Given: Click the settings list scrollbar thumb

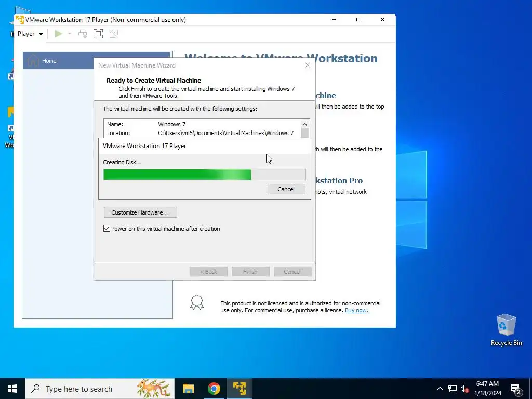Looking at the screenshot, I should coord(304,133).
